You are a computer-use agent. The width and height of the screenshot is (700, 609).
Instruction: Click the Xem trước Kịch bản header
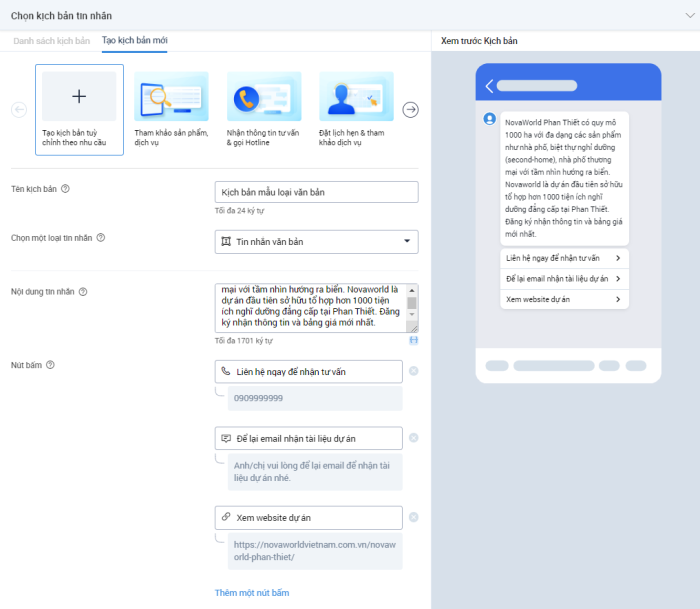click(x=479, y=41)
